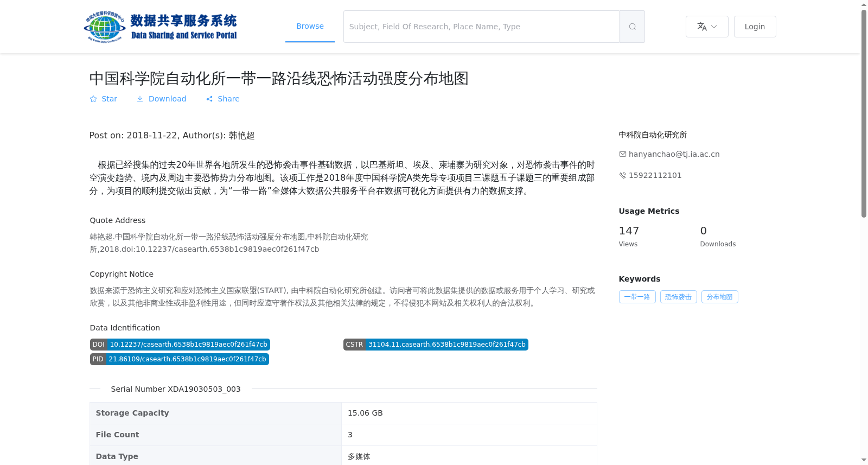Click the Login button

pyautogui.click(x=755, y=27)
